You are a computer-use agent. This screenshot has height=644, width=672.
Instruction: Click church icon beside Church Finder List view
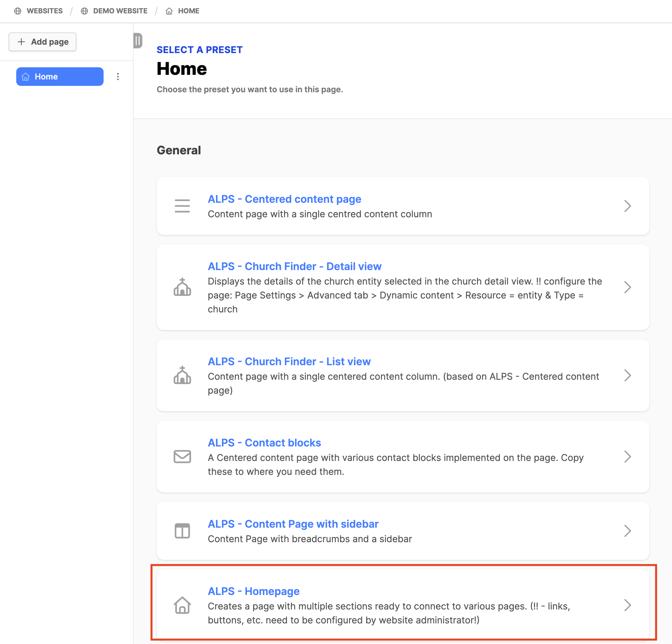coord(182,375)
